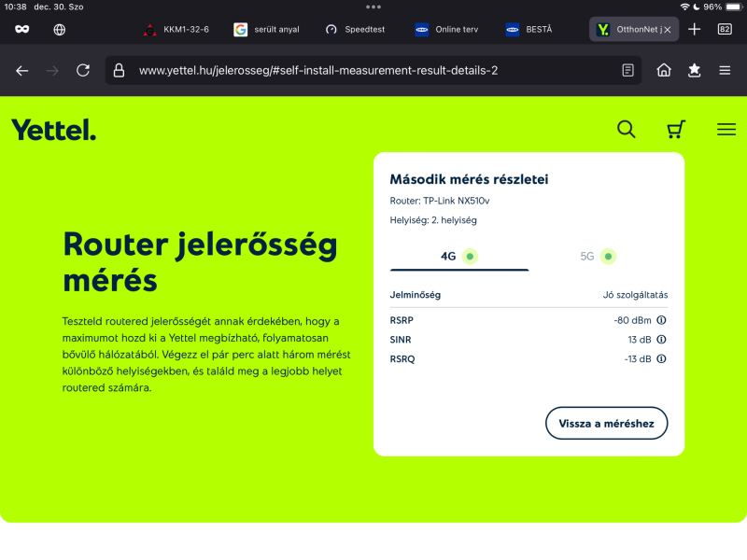Click the Jó szolgáltatás quality label
Viewport: 747px width, 560px height.
click(x=635, y=295)
